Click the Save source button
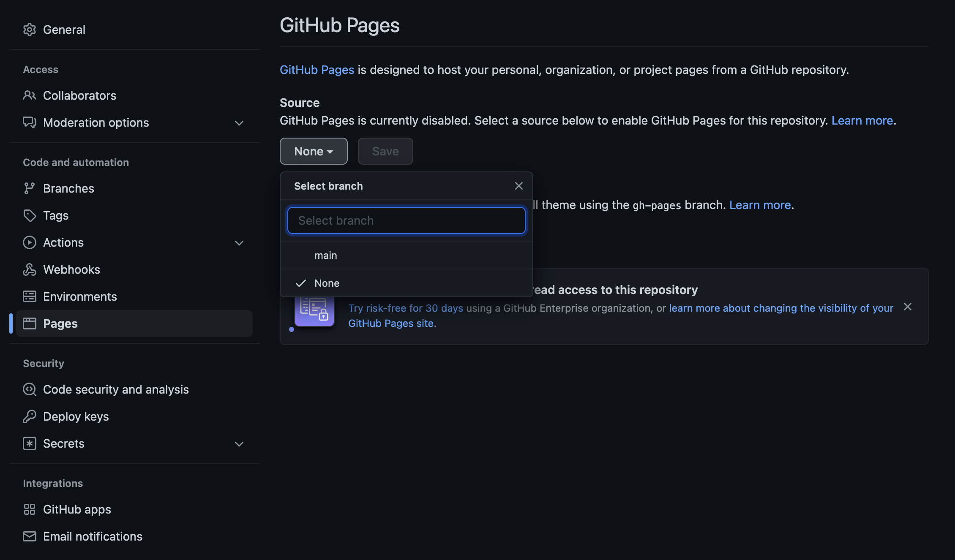The width and height of the screenshot is (955, 560). point(385,151)
